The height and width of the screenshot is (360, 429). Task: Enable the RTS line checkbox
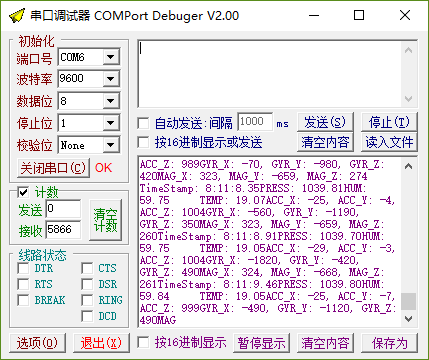pos(23,284)
